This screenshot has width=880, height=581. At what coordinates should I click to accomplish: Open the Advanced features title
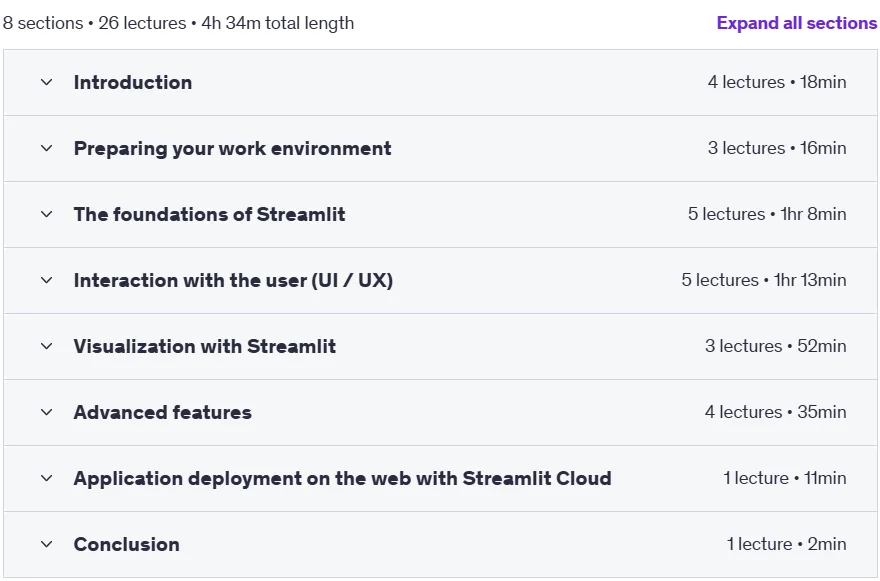tap(163, 412)
